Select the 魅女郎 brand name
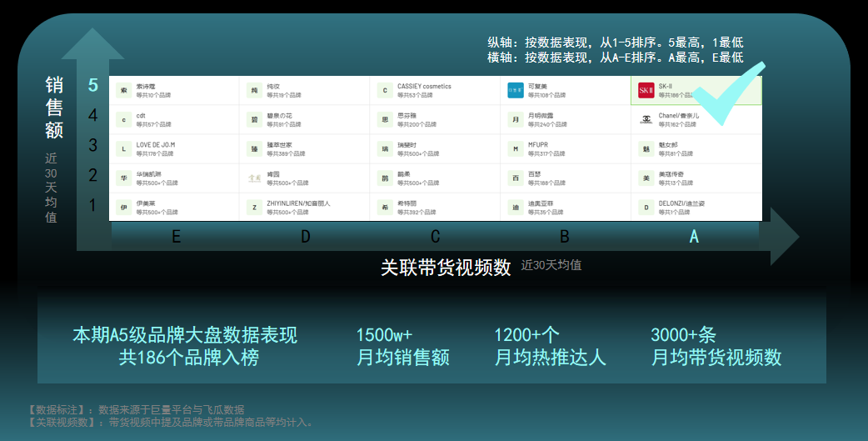The image size is (868, 441). tap(668, 145)
